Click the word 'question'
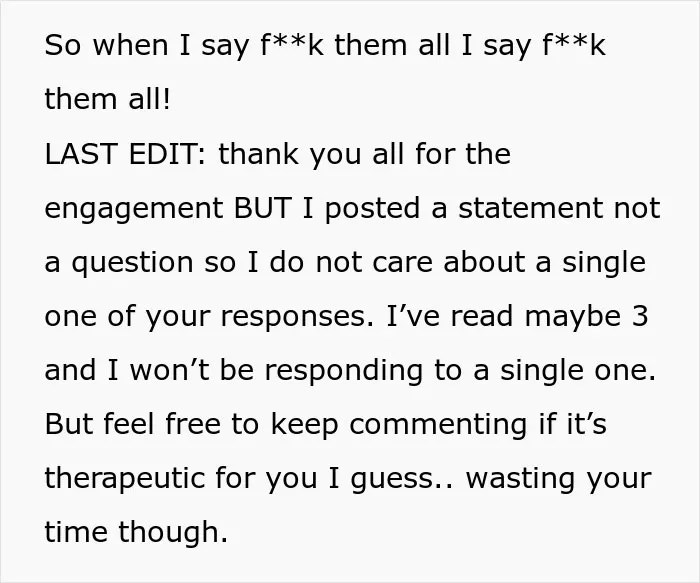This screenshot has height=583, width=700. pyautogui.click(x=132, y=264)
